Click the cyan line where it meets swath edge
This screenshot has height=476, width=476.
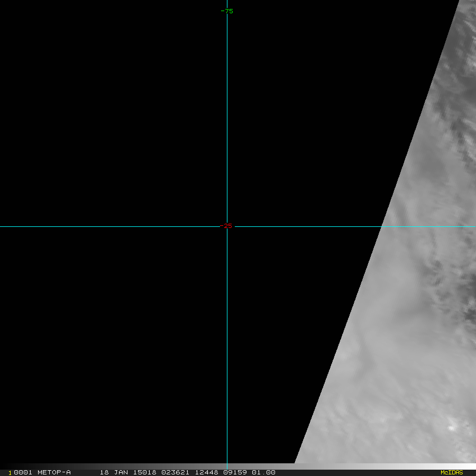click(x=382, y=226)
